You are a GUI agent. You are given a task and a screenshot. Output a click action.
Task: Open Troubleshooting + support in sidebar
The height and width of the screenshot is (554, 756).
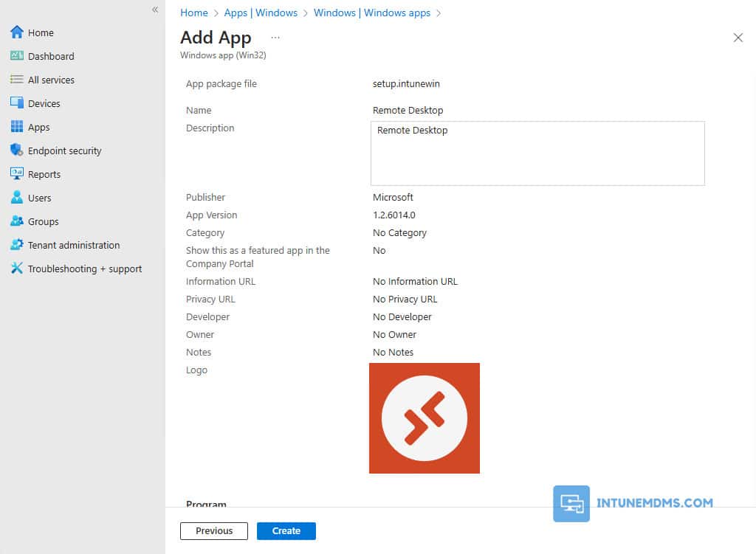click(x=85, y=269)
